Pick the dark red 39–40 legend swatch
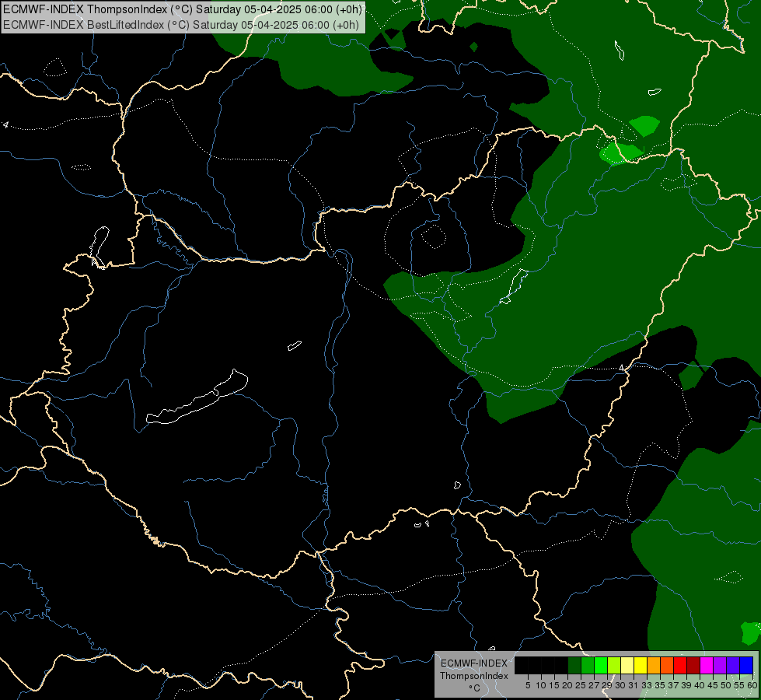The image size is (761, 700). coord(693,665)
